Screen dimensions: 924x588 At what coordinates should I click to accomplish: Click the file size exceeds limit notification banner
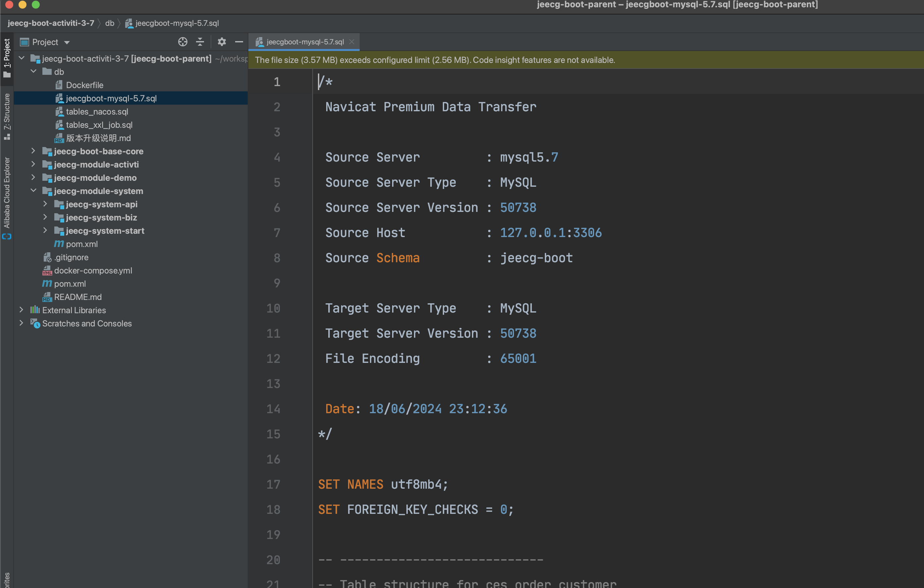(586, 60)
